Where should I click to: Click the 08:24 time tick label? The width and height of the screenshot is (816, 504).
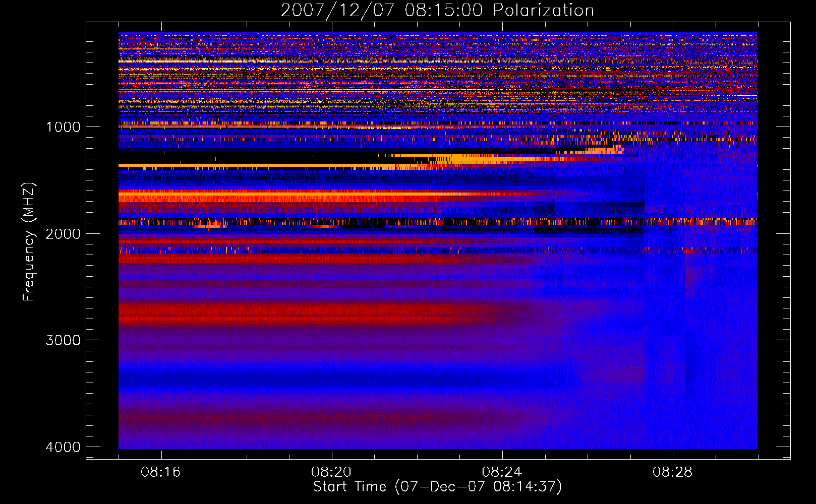[x=502, y=472]
